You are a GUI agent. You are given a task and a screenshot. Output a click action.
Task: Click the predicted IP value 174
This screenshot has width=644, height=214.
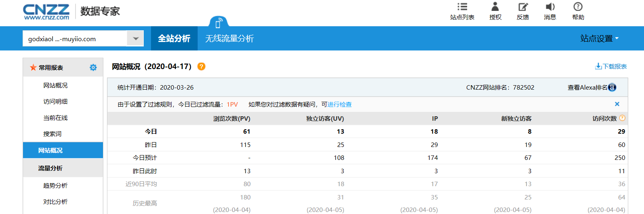pos(433,157)
